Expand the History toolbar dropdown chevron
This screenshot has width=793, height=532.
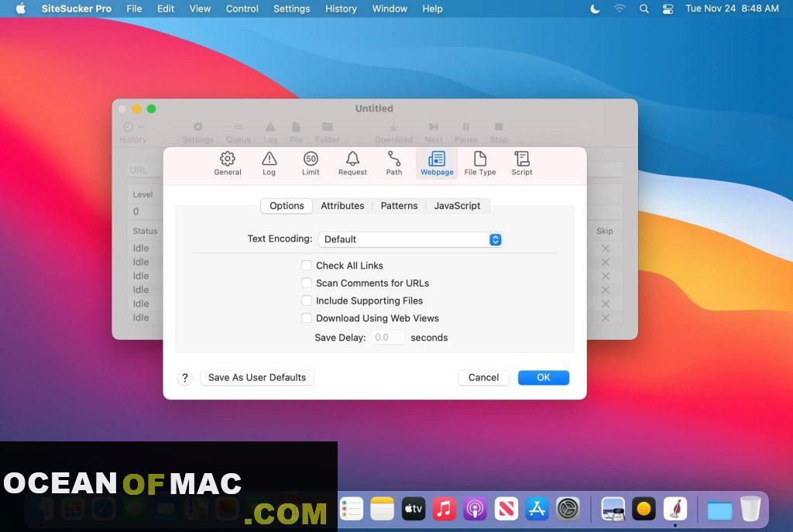click(x=141, y=127)
